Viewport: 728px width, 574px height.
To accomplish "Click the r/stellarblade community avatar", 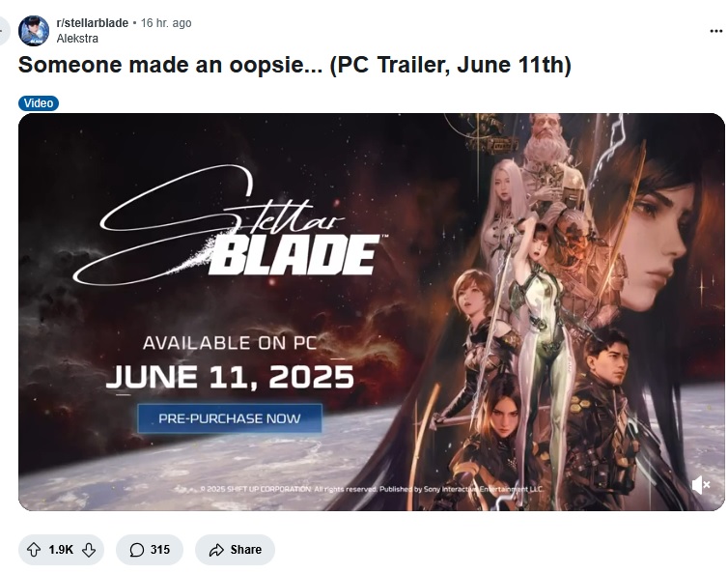I will click(34, 31).
